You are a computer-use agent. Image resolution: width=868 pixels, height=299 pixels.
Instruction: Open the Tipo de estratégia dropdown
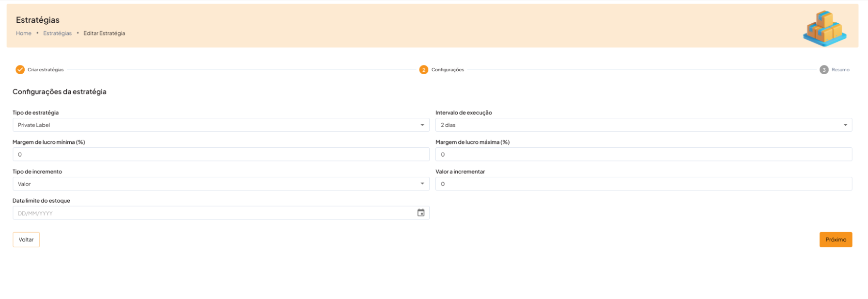pyautogui.click(x=220, y=125)
